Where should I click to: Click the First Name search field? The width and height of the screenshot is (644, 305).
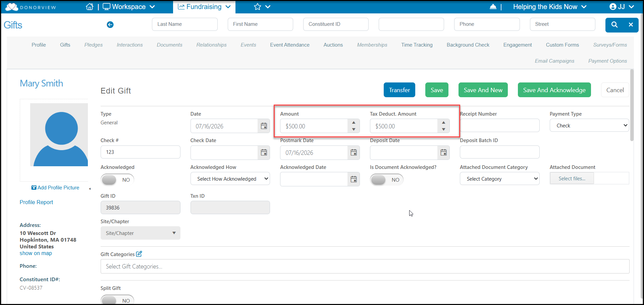260,24
